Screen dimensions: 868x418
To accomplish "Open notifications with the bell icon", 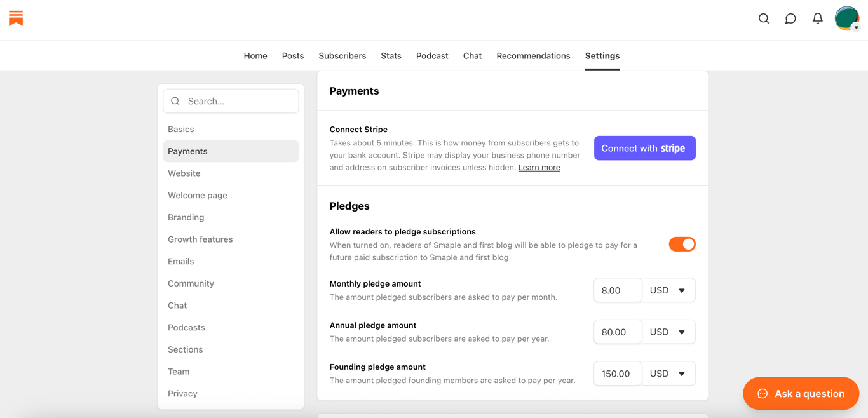I will [818, 18].
